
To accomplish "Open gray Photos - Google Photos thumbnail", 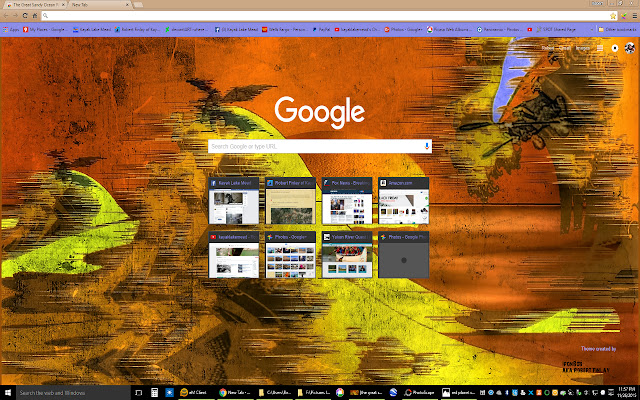I will pyautogui.click(x=404, y=255).
